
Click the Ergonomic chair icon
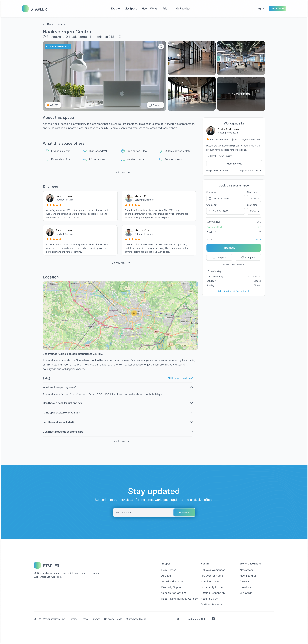click(47, 151)
